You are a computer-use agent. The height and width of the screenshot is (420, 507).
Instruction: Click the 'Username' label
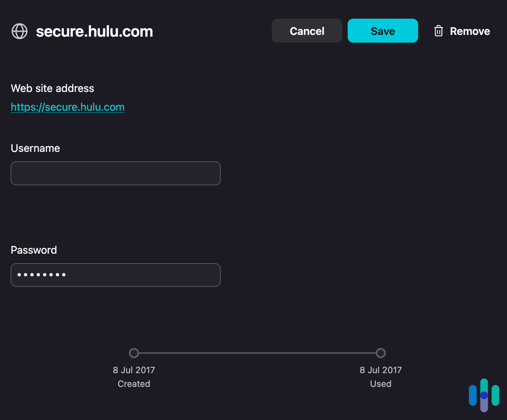[35, 148]
